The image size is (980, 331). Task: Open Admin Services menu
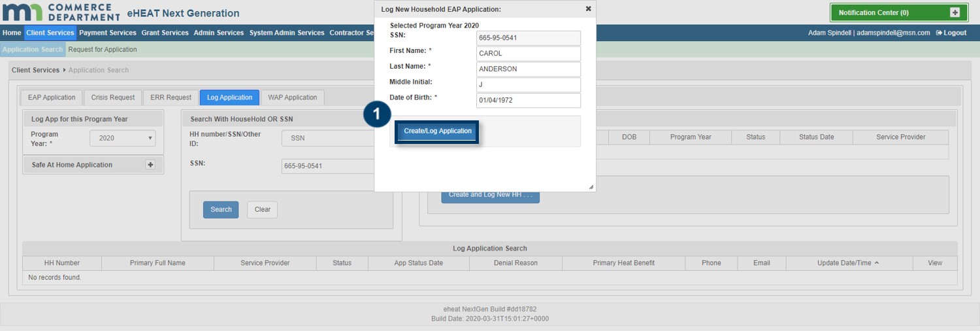[219, 33]
